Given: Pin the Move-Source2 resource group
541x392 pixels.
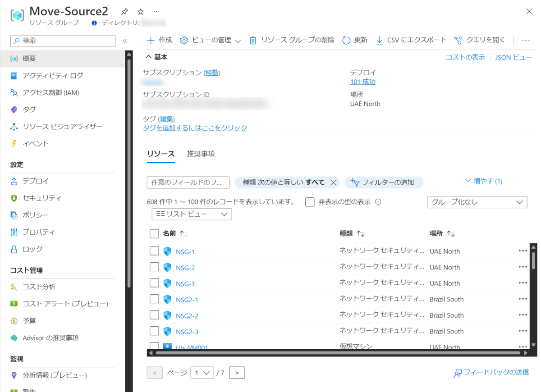Looking at the screenshot, I should click(125, 12).
